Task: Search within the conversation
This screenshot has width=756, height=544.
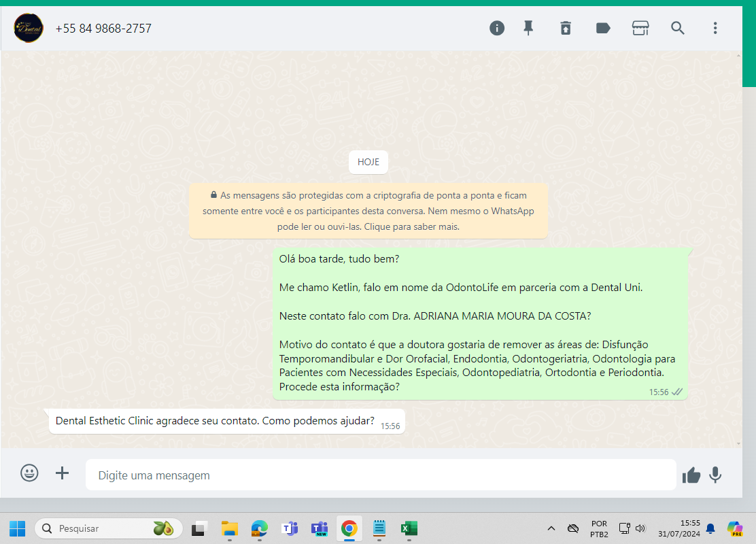Action: coord(677,29)
